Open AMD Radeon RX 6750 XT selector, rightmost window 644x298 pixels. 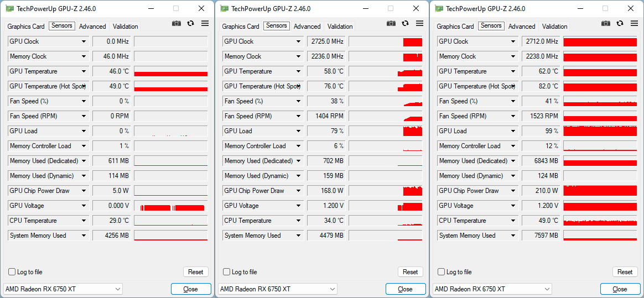pos(492,289)
